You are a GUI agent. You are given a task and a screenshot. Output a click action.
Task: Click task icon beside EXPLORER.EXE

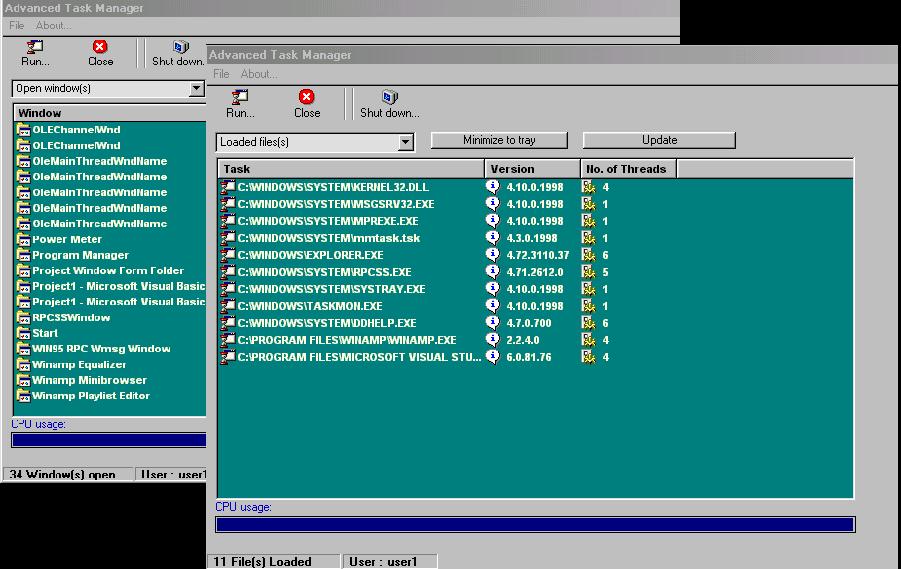228,255
